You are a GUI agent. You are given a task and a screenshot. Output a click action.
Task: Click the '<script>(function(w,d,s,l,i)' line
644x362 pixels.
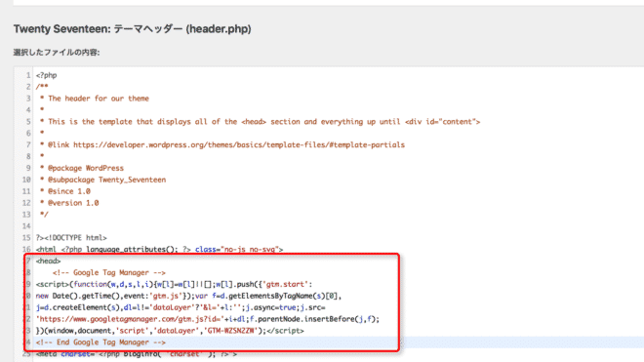(174, 284)
